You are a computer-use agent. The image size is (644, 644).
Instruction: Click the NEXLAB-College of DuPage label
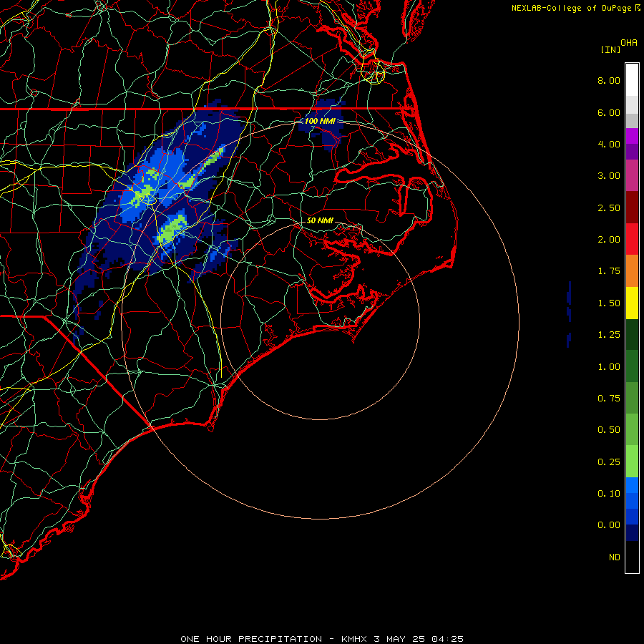click(x=572, y=8)
